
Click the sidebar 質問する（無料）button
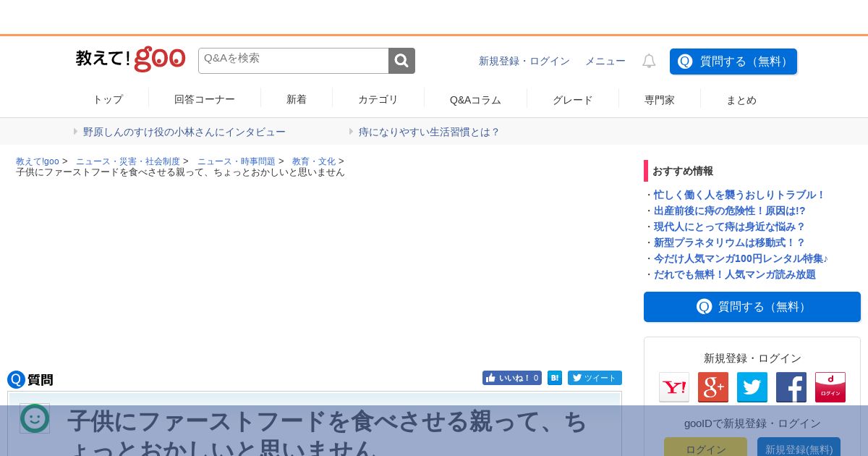752,307
